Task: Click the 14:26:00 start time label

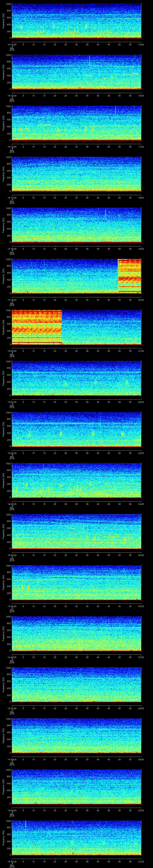Action: [x=12, y=657]
